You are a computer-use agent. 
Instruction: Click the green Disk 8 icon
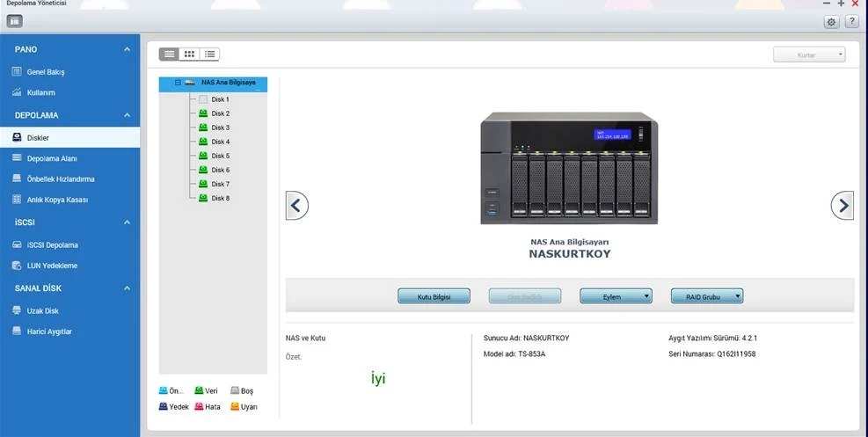pos(203,198)
